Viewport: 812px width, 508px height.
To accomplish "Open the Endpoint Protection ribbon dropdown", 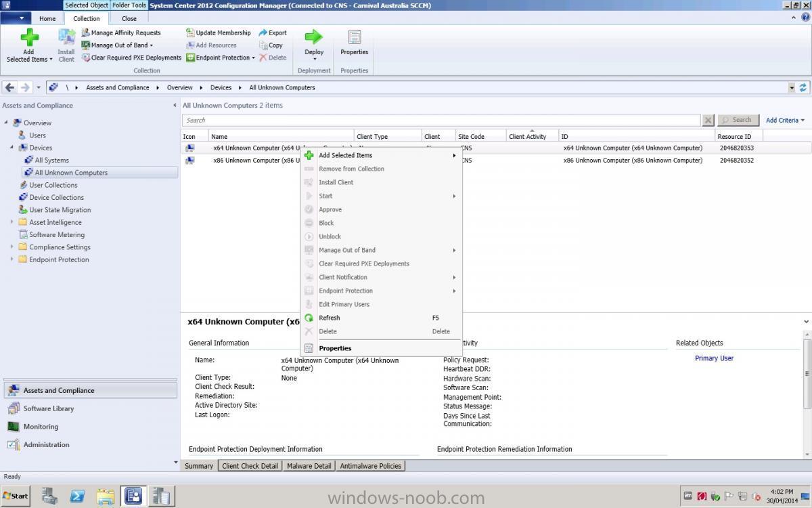I will (x=221, y=58).
